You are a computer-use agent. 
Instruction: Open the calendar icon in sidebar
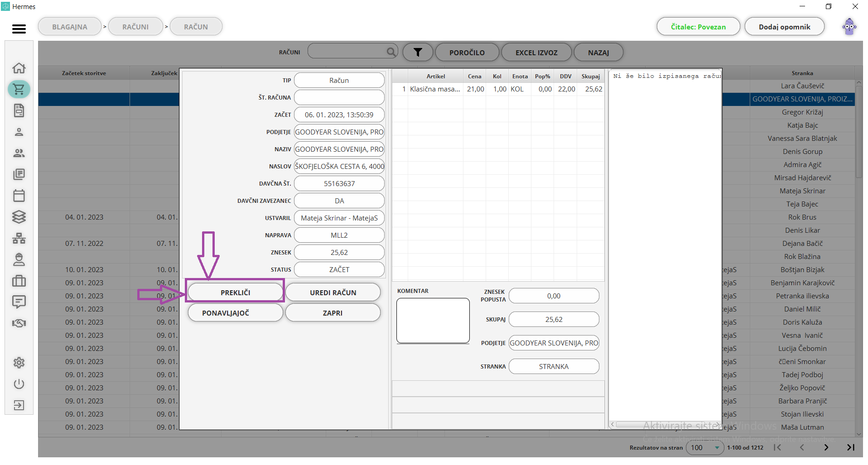[19, 196]
